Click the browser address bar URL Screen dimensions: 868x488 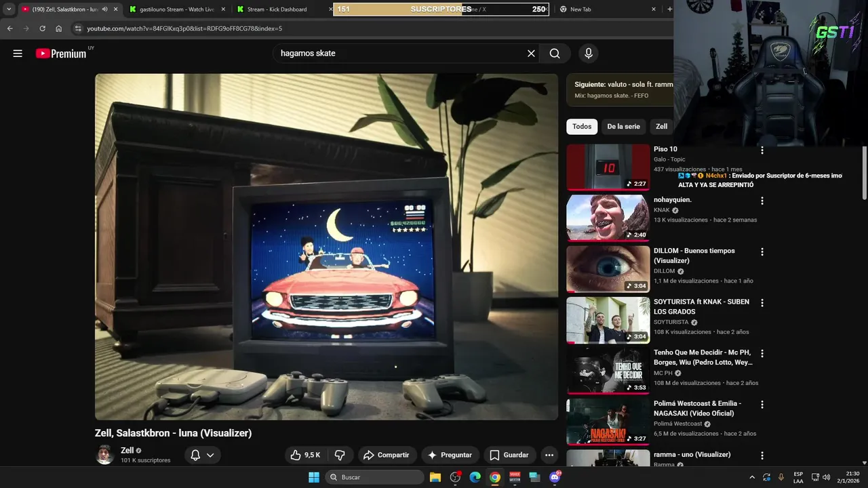tap(184, 28)
